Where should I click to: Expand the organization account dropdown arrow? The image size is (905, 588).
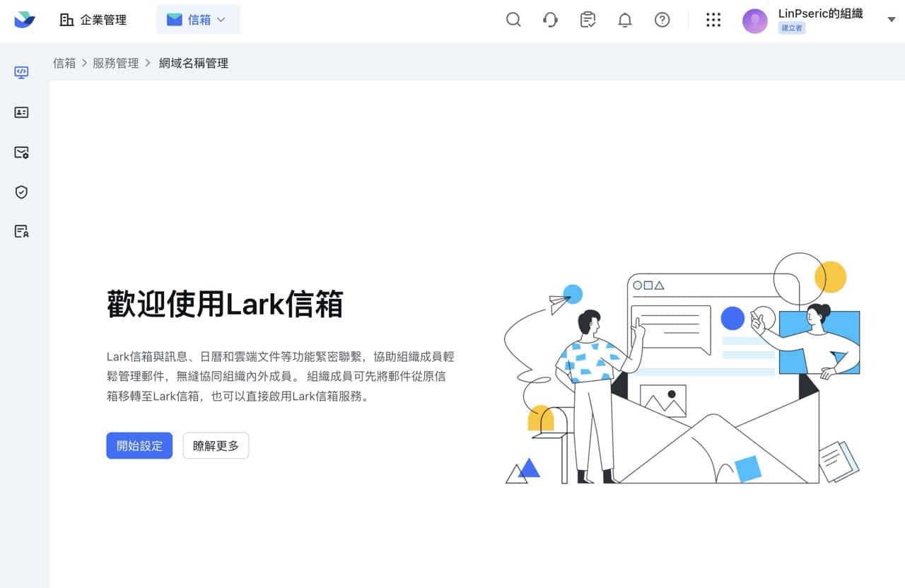891,20
